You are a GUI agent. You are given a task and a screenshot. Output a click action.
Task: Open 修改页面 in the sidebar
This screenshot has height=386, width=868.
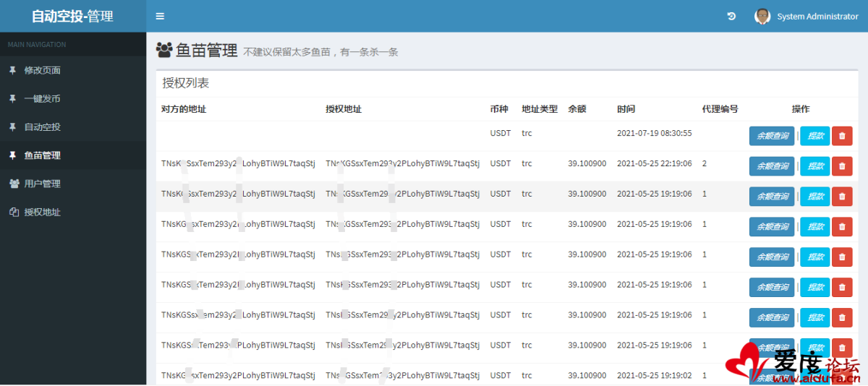pos(73,70)
